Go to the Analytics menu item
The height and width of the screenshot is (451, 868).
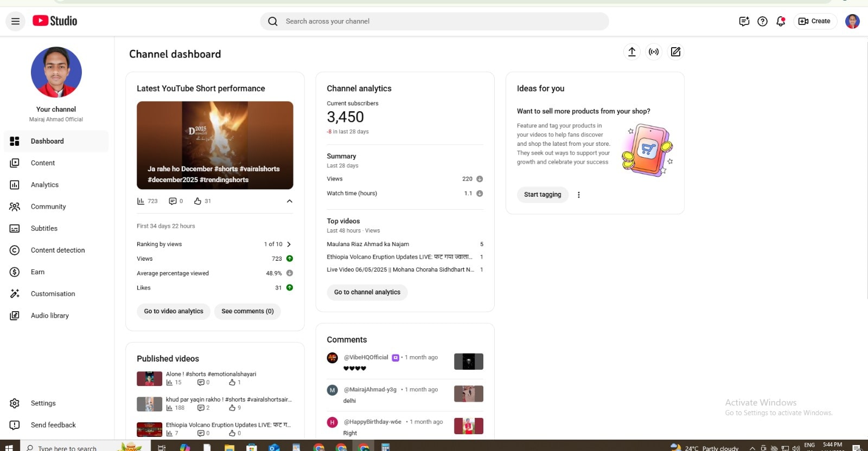pos(56,185)
